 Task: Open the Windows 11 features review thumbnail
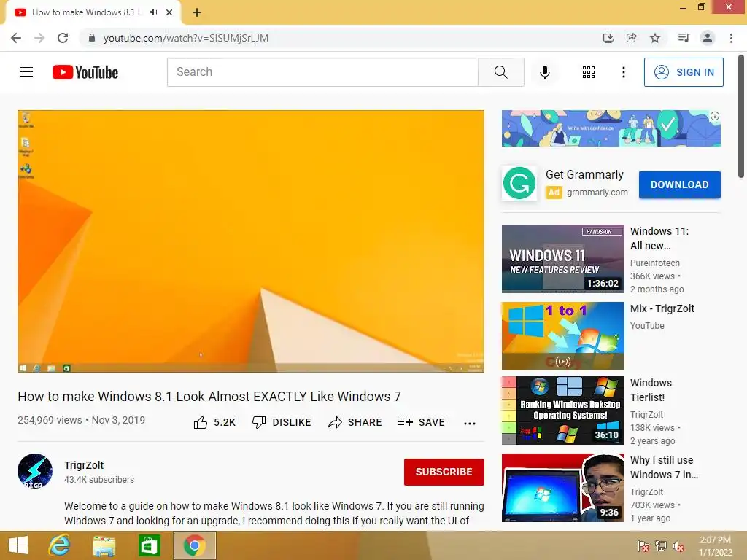pyautogui.click(x=562, y=259)
